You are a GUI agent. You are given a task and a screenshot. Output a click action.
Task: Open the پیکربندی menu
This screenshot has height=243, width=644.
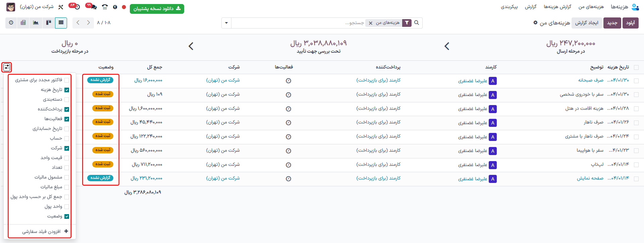pos(509,7)
